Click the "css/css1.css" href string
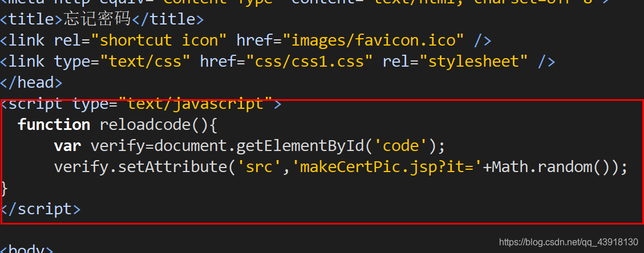 point(309,61)
